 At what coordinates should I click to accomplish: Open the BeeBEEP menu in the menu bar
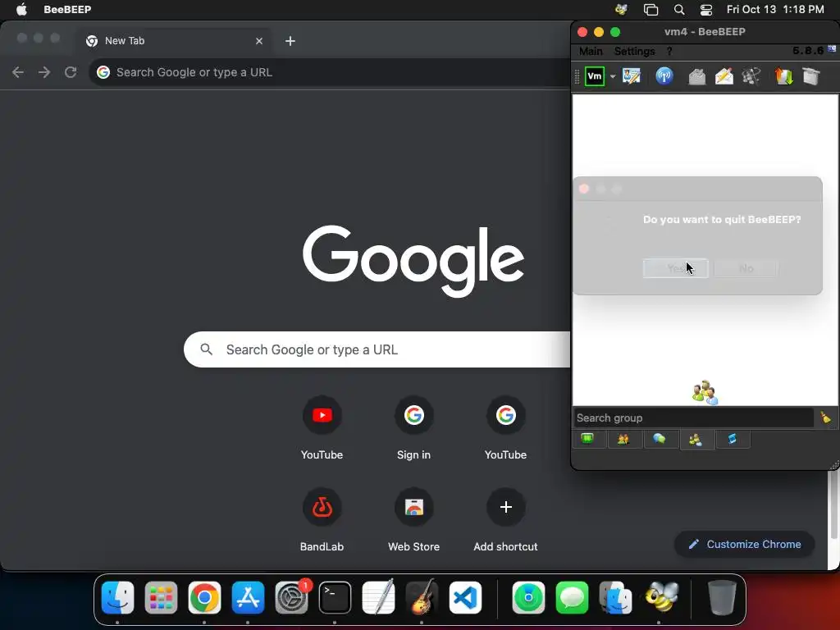(x=67, y=10)
